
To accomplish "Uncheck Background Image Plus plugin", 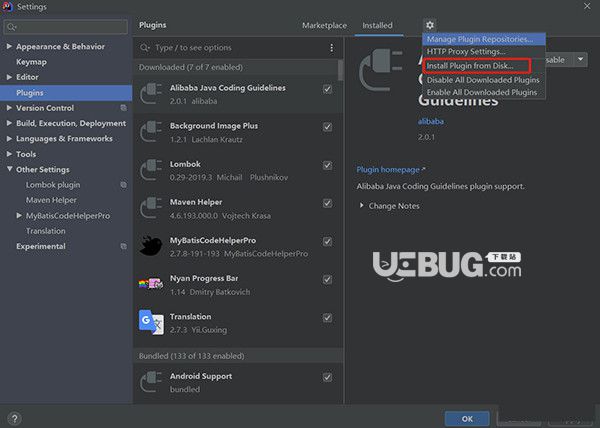I will click(x=327, y=127).
